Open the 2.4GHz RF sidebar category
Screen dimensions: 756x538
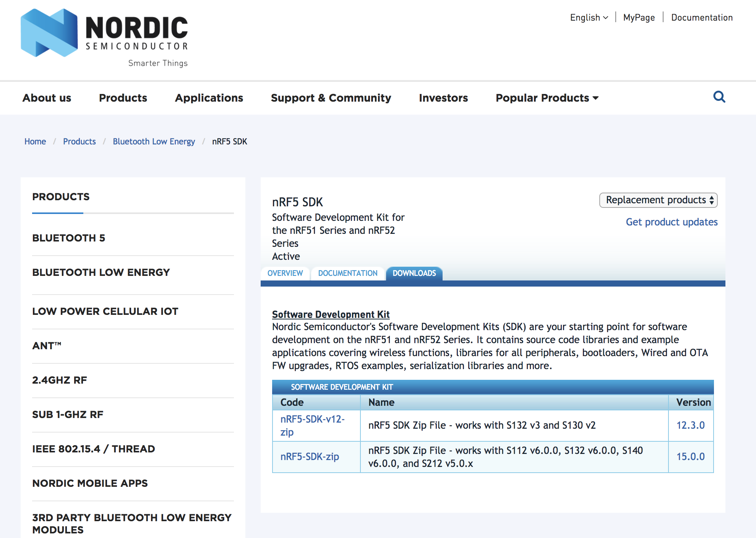tap(60, 380)
